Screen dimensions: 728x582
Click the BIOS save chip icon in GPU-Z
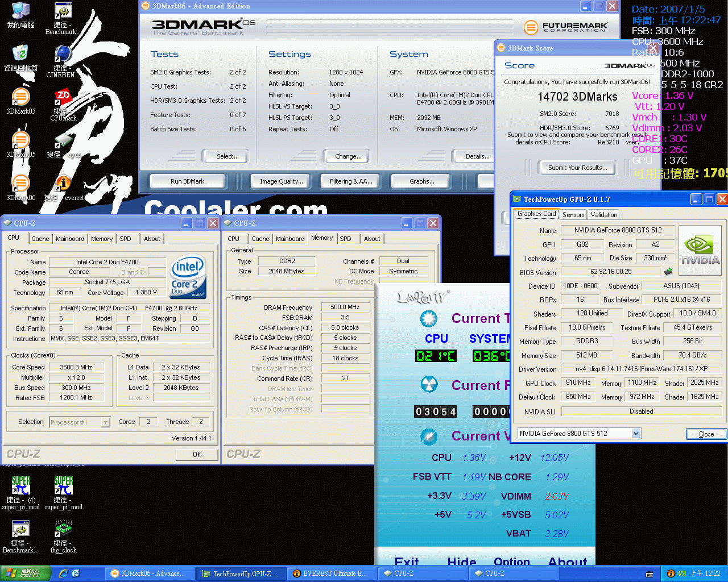tap(668, 272)
